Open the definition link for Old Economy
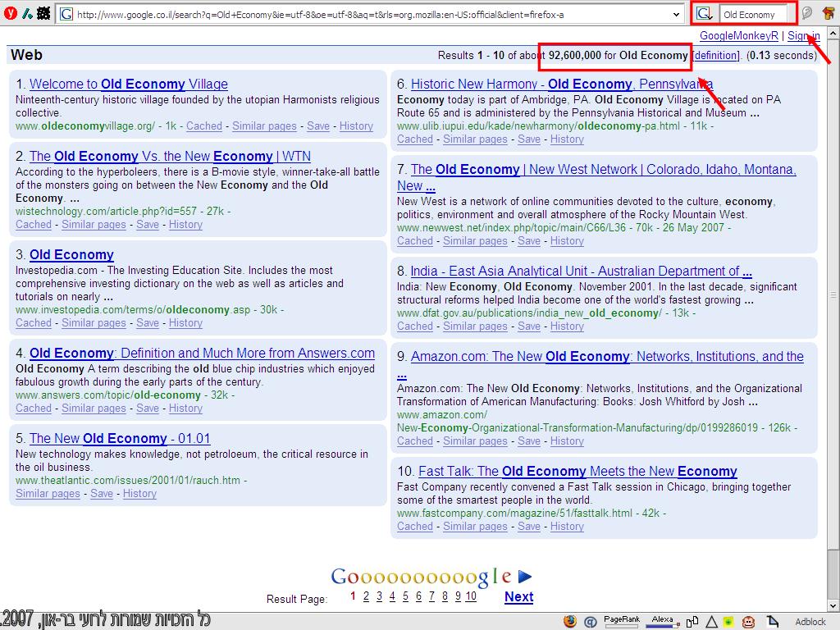The image size is (840, 630). point(715,55)
